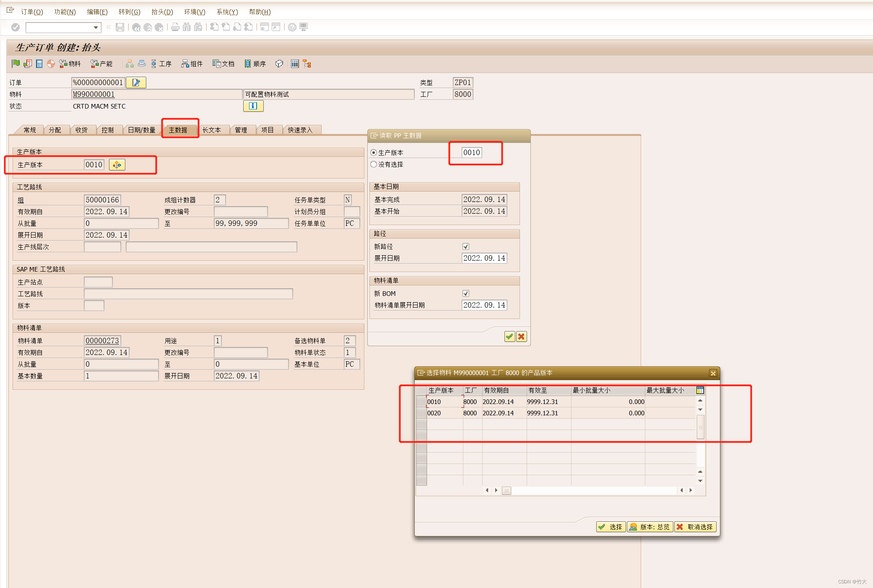Toggle the 新 BOM checkbox

pyautogui.click(x=465, y=293)
